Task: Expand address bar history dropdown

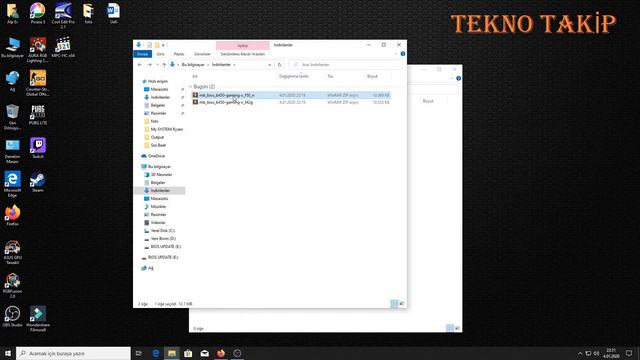Action: pyautogui.click(x=269, y=64)
